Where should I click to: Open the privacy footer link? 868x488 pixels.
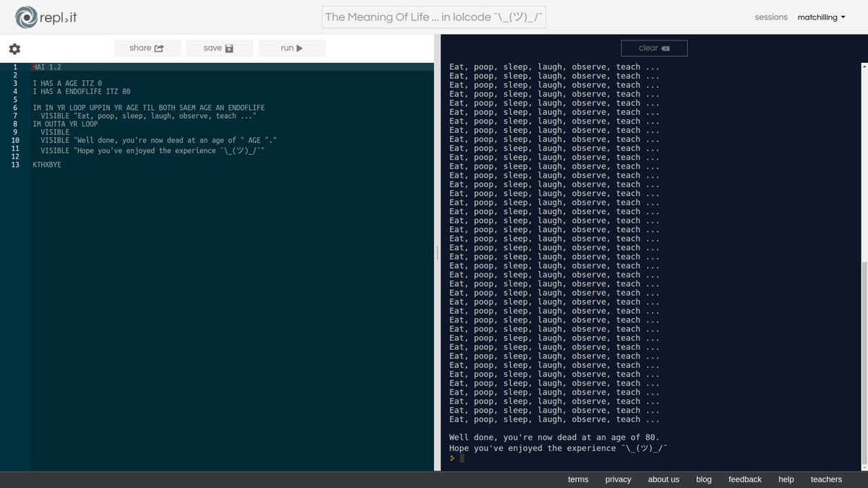(618, 479)
